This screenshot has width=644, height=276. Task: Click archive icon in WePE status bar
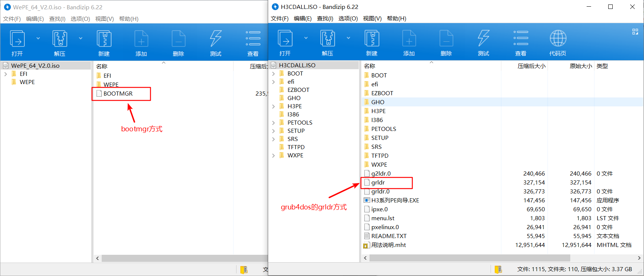click(244, 270)
